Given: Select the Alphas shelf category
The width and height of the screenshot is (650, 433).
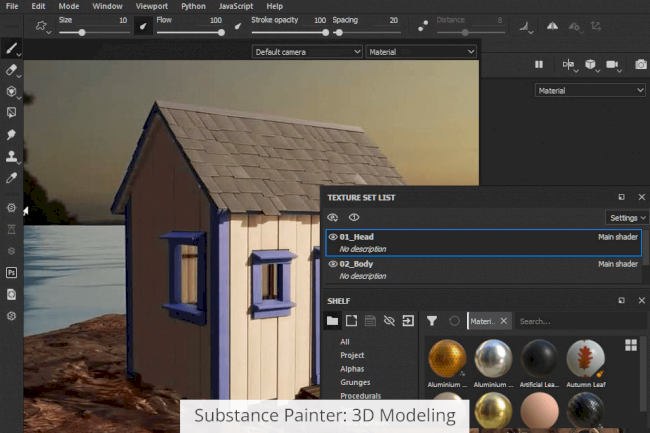Looking at the screenshot, I should (352, 368).
